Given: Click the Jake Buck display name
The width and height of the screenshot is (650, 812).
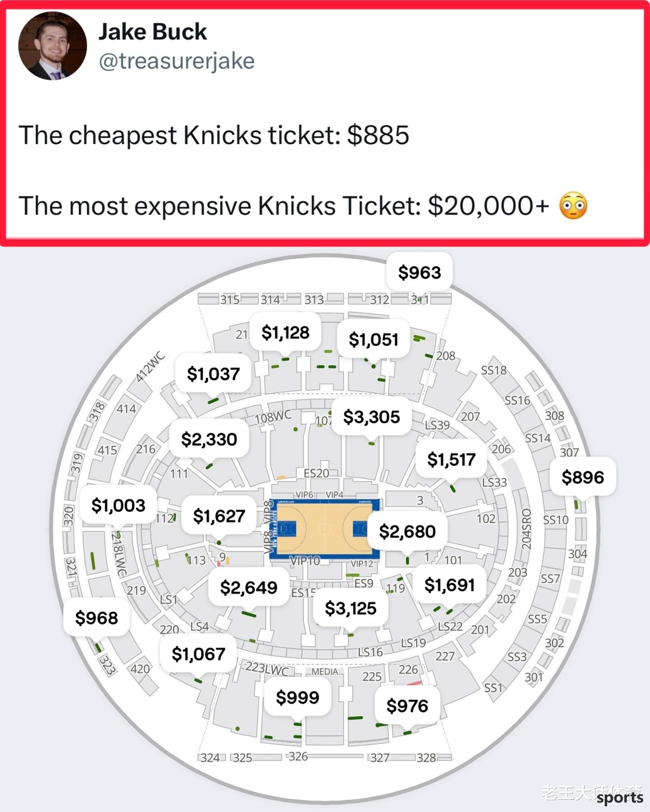Looking at the screenshot, I should [x=153, y=32].
